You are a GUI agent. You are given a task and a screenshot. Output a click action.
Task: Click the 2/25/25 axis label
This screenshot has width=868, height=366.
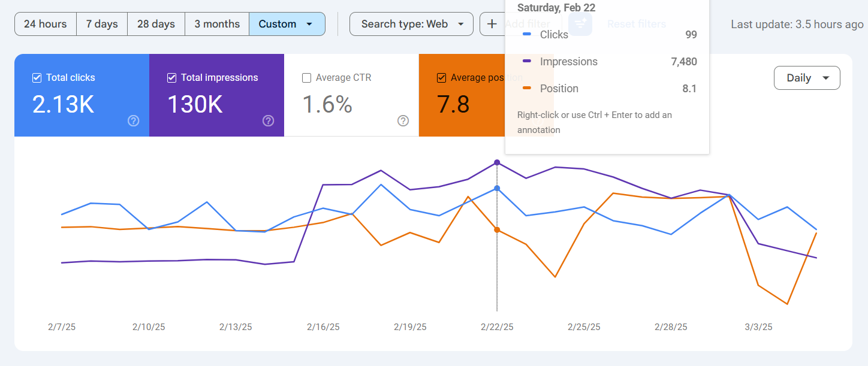(x=584, y=327)
